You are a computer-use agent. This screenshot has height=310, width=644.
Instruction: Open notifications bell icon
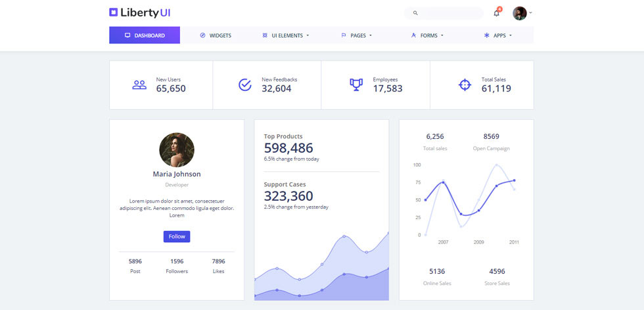pos(496,13)
